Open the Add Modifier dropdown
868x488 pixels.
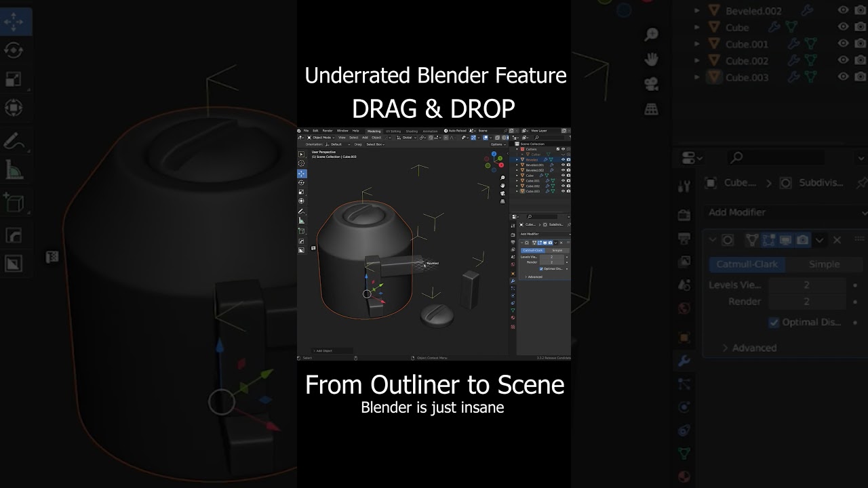point(545,234)
